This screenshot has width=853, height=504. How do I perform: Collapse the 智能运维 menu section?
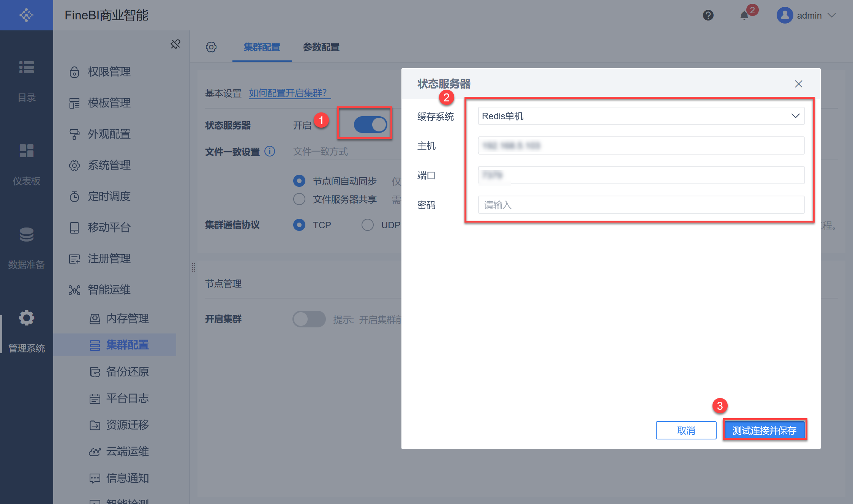click(x=109, y=290)
